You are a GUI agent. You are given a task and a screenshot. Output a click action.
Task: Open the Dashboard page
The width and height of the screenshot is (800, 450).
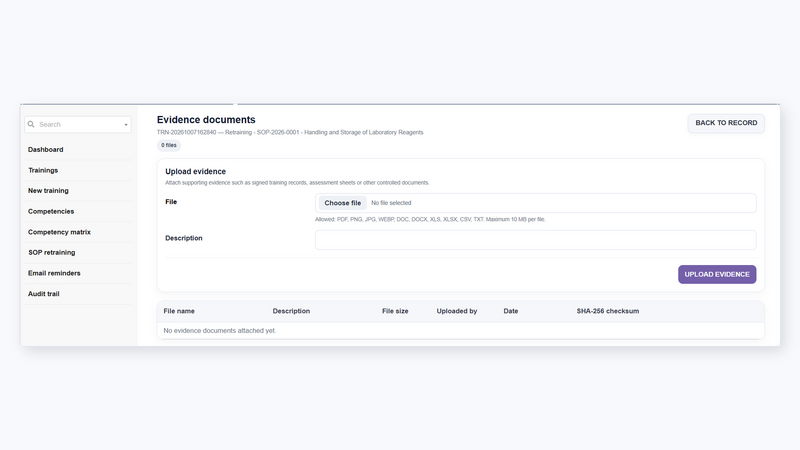click(45, 149)
